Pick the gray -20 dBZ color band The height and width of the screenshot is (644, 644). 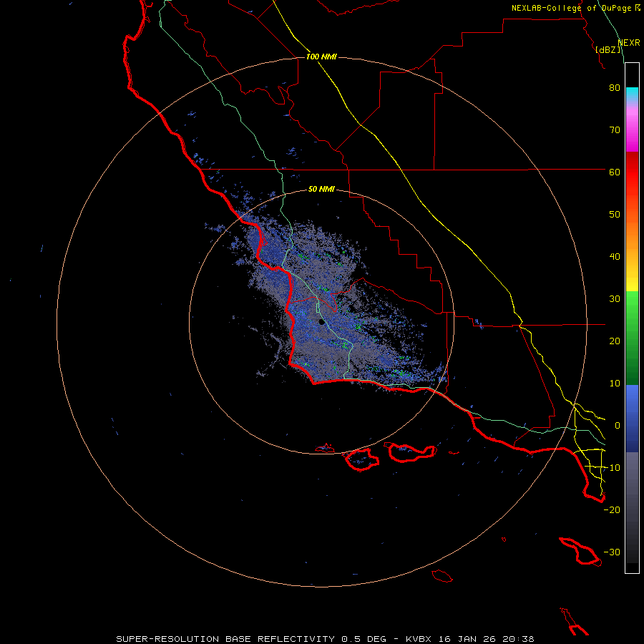click(x=632, y=509)
